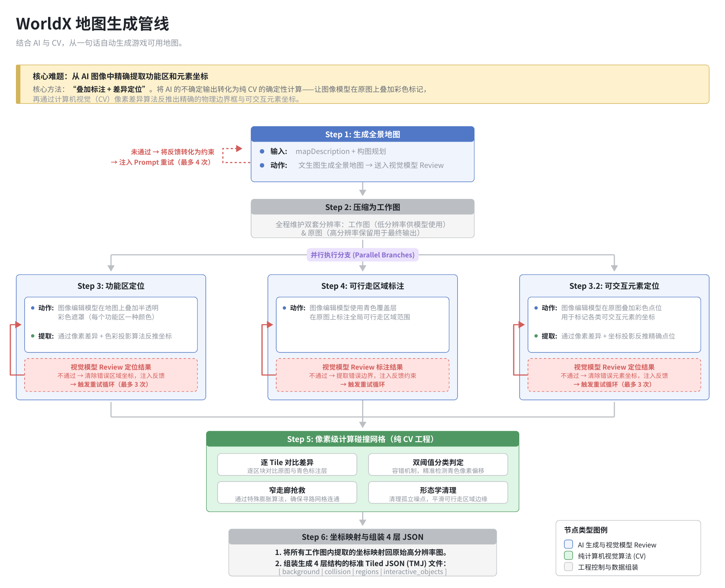The height and width of the screenshot is (588, 725).
Task: Click the "窄走廊抢救" card
Action: click(x=287, y=493)
